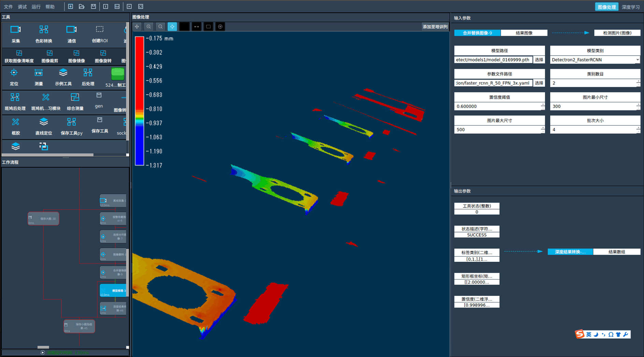Open the 色彩转换 color conversion tool
The image size is (644, 357).
point(44,34)
